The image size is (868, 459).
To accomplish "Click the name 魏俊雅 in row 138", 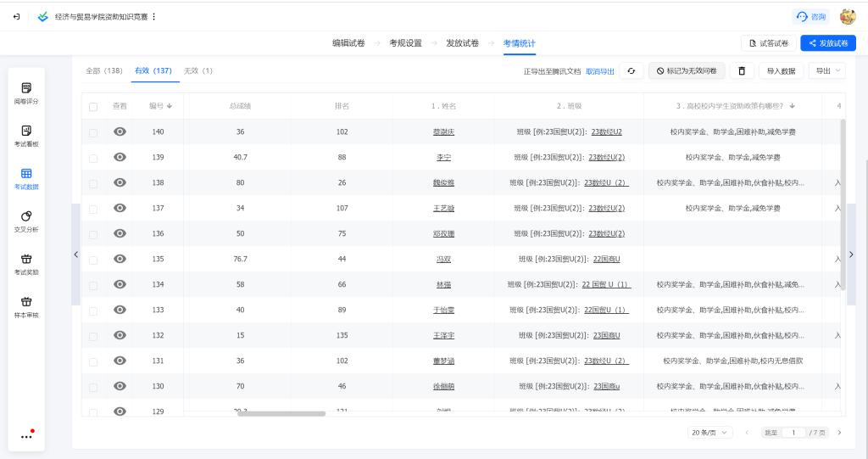I will [x=443, y=183].
